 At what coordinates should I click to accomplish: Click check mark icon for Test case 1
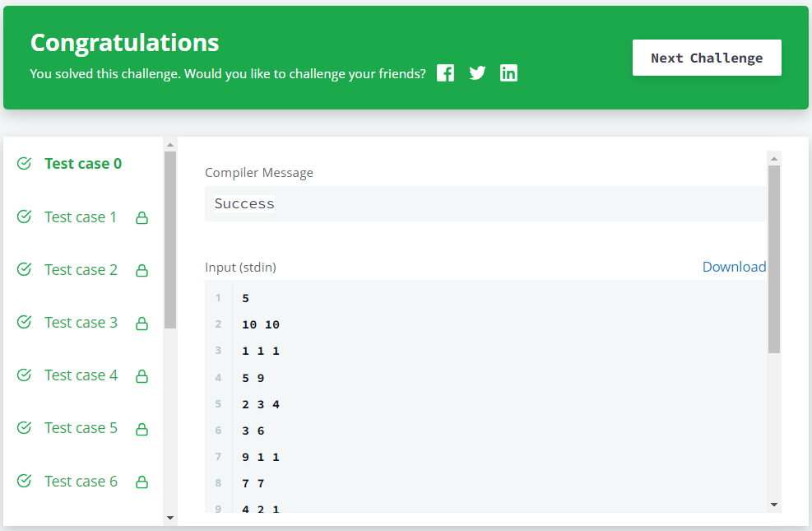pyautogui.click(x=24, y=216)
